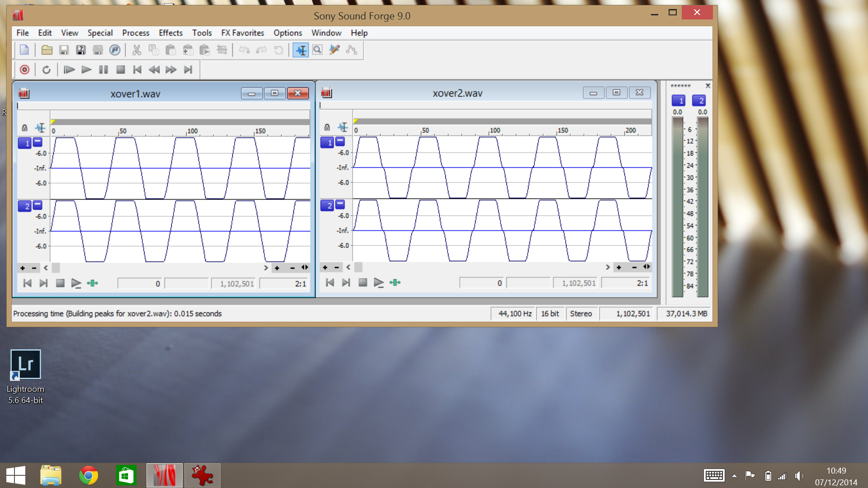Click the New file toolbar icon
Screen dimensions: 868x488
24,50
